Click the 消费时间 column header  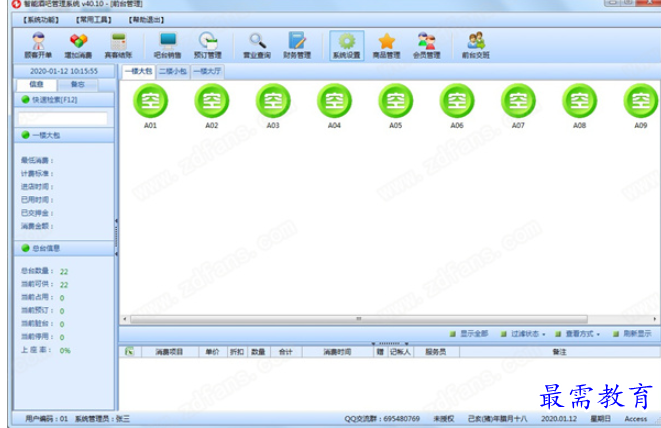coord(337,352)
